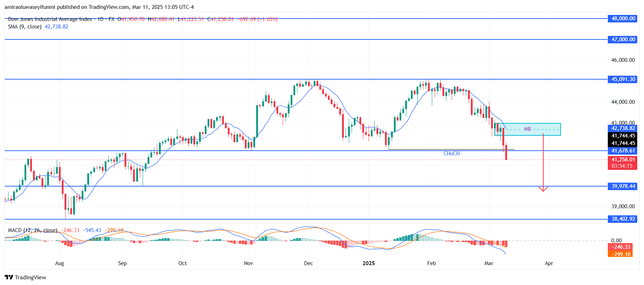The width and height of the screenshot is (644, 285).
Task: Click the Aug label on the time axis
Action: pyautogui.click(x=60, y=263)
